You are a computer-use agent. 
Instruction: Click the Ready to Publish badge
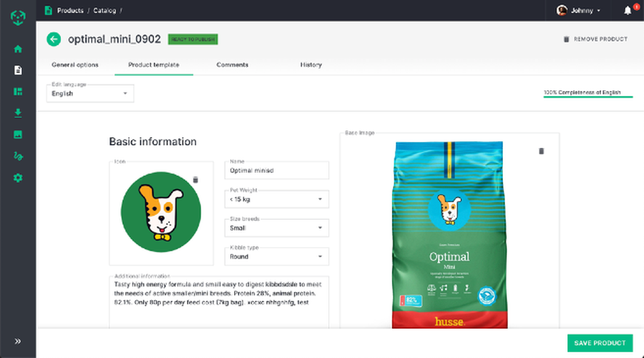pos(193,39)
